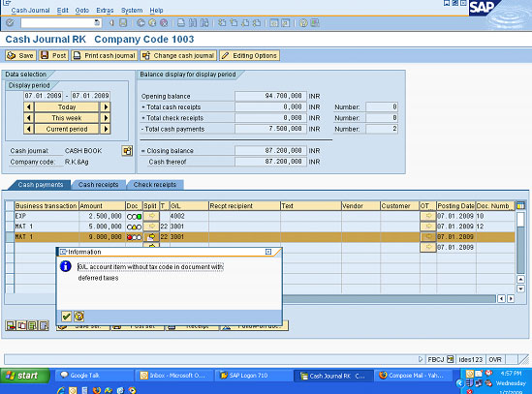Click the Print cash journal button
This screenshot has height=394, width=532.
click(x=105, y=55)
